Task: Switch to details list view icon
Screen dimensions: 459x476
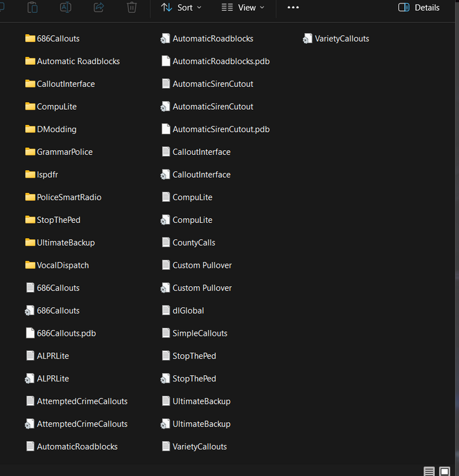Action: point(429,471)
